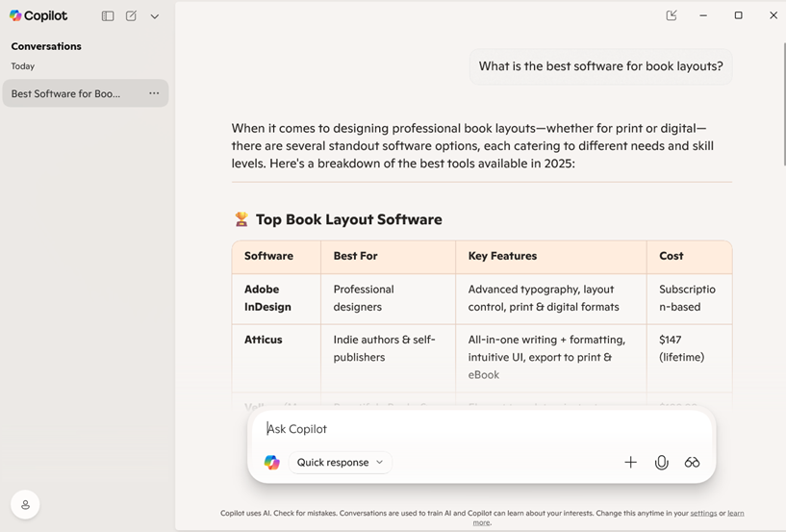Click the intro paragraph of Copilot's answer
This screenshot has height=532, width=786.
(x=472, y=146)
